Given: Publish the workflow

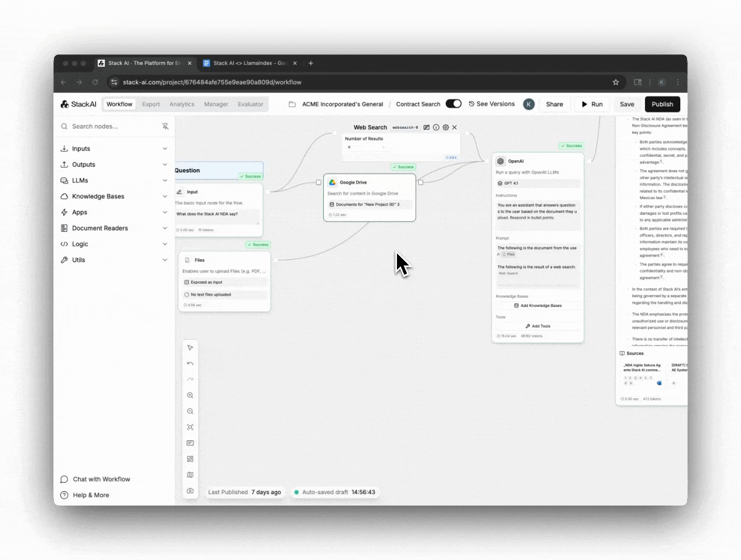Looking at the screenshot, I should click(663, 104).
